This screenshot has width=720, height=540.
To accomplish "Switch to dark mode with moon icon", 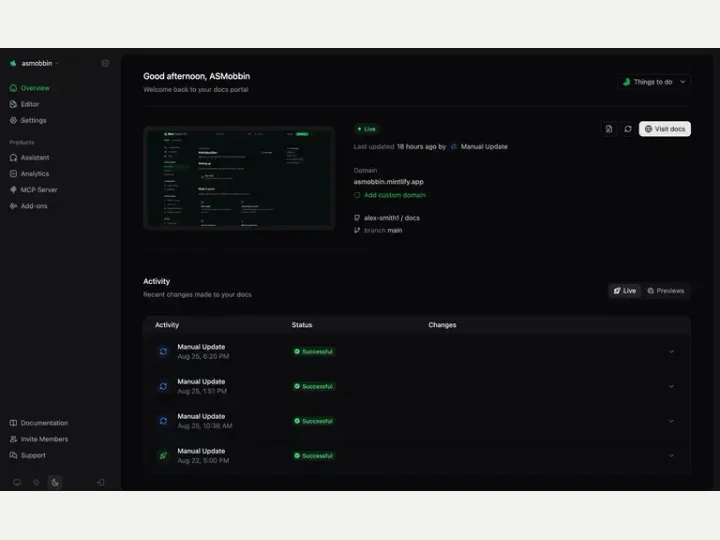I will click(55, 482).
